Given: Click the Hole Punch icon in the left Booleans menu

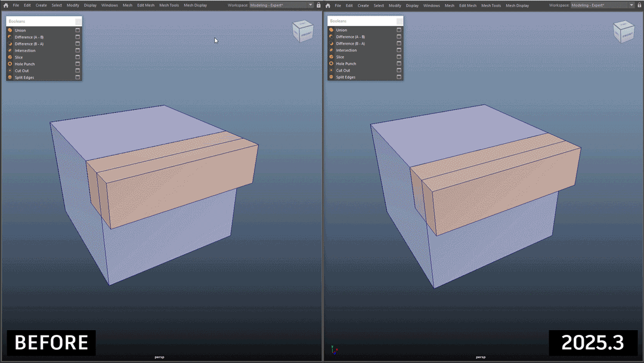Looking at the screenshot, I should 10,64.
